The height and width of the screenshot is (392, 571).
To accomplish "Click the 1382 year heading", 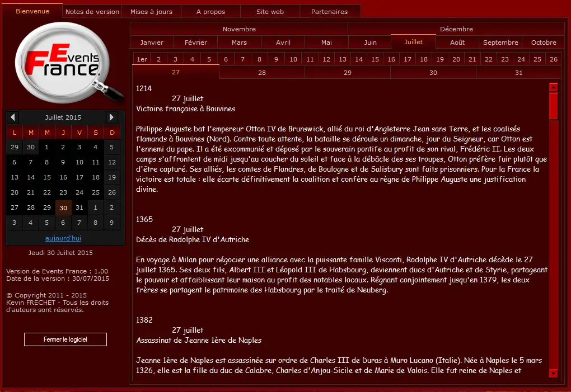I will [144, 320].
